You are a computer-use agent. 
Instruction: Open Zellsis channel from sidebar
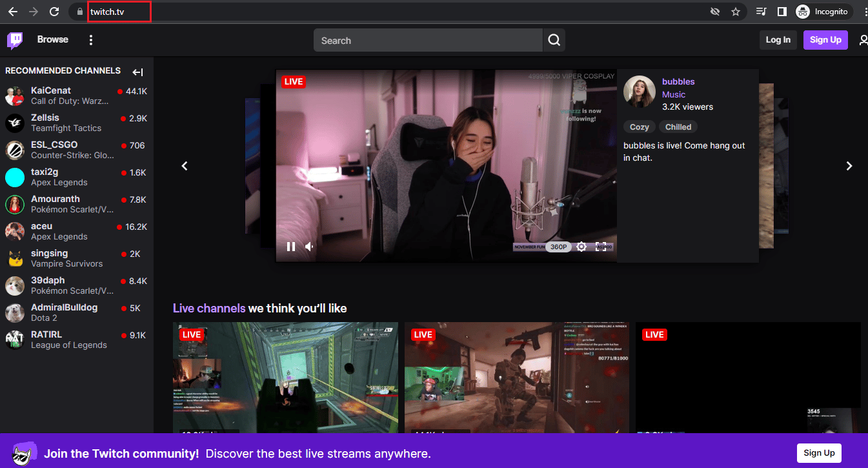77,123
